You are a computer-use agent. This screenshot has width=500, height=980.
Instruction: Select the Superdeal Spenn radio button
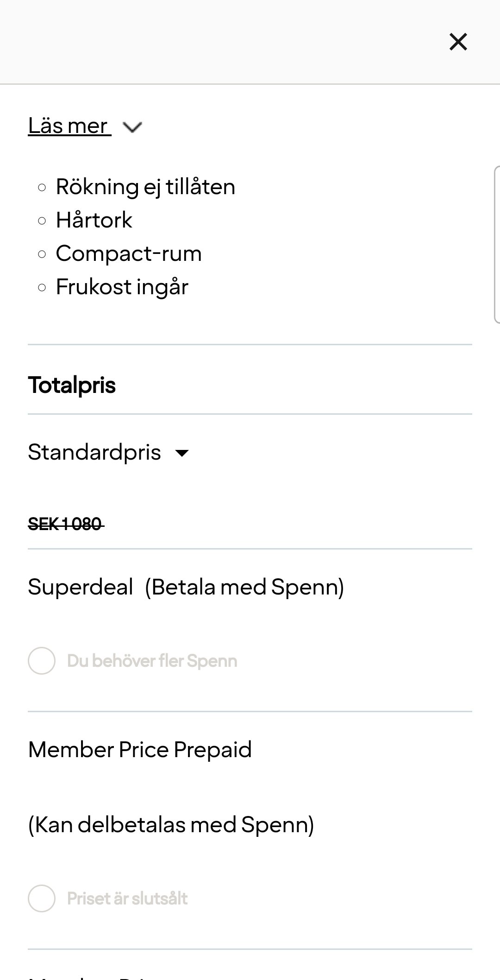(42, 661)
